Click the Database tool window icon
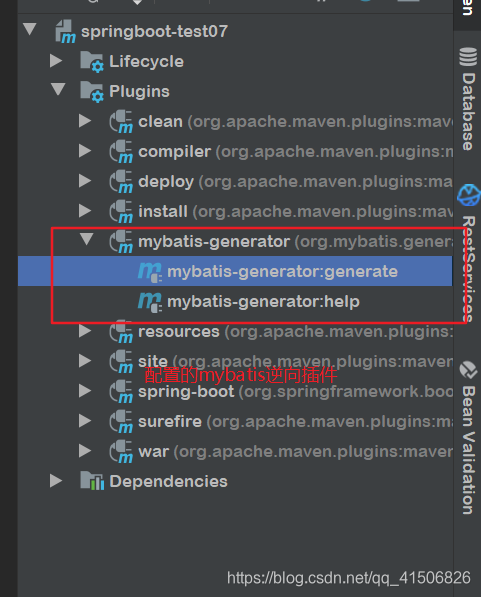 coord(468,57)
